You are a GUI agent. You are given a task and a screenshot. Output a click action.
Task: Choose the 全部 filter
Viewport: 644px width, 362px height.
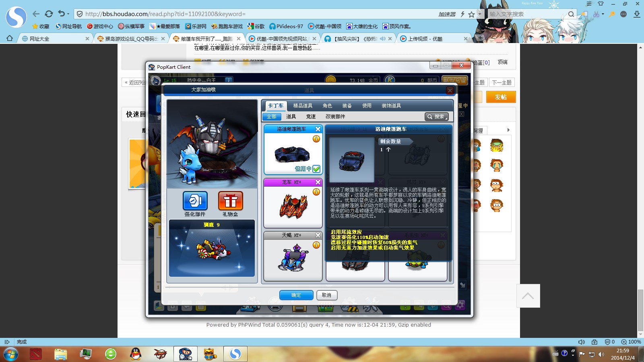pos(272,117)
